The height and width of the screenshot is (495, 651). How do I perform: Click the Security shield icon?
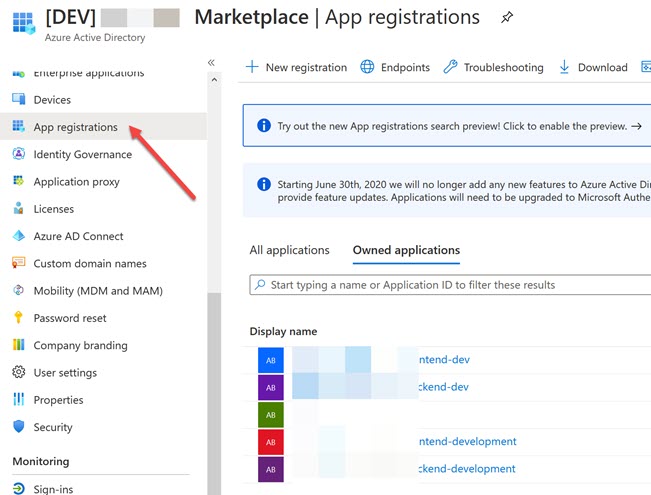click(19, 426)
